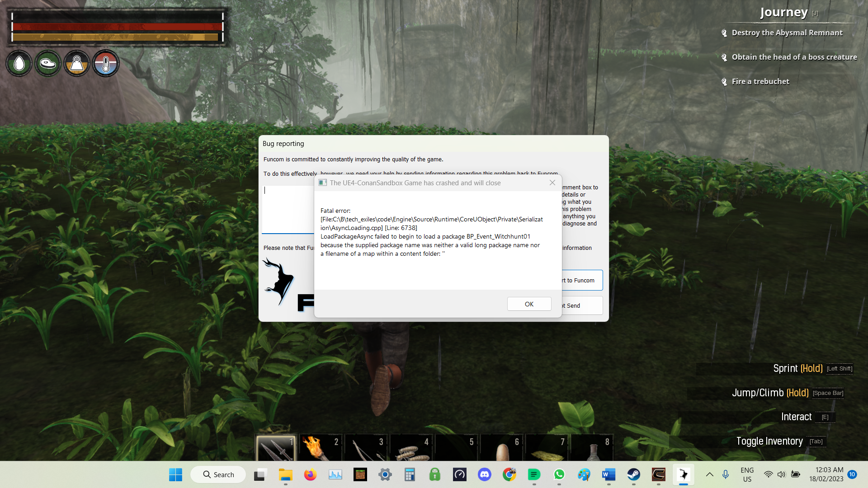Open Firefox from the taskbar

coord(310,474)
